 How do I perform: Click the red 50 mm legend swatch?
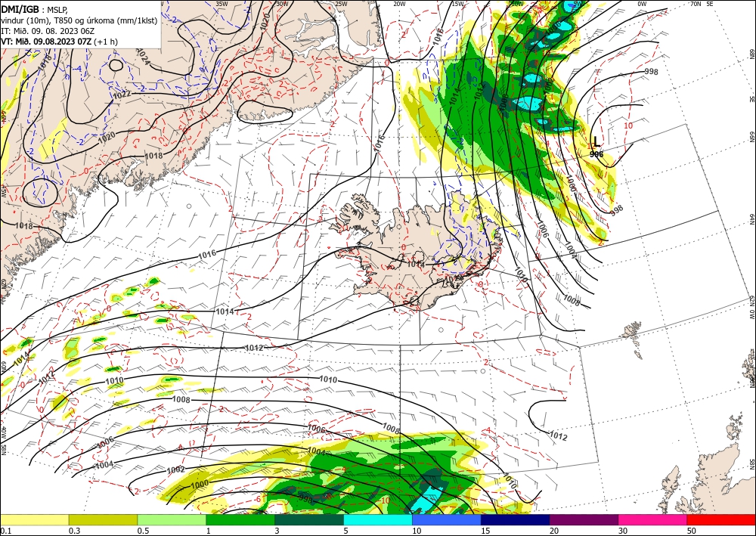pyautogui.click(x=721, y=520)
